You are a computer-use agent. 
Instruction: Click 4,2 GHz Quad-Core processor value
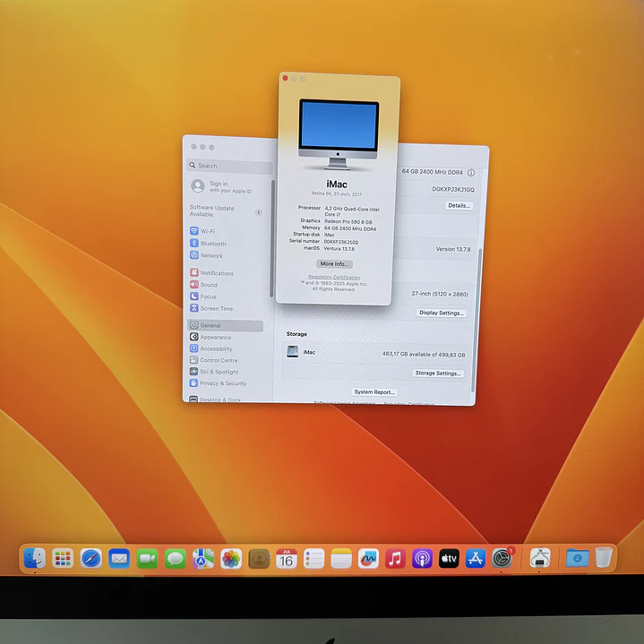[x=352, y=211]
